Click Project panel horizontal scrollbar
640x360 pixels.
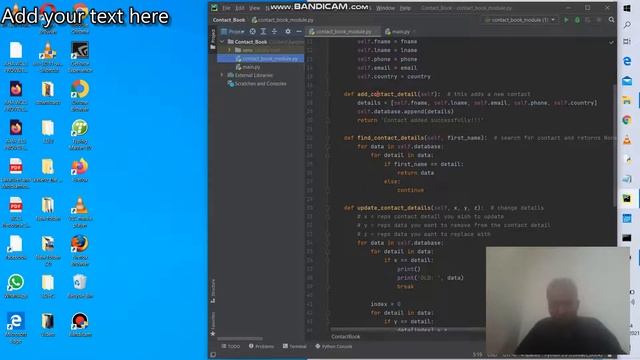click(x=240, y=338)
